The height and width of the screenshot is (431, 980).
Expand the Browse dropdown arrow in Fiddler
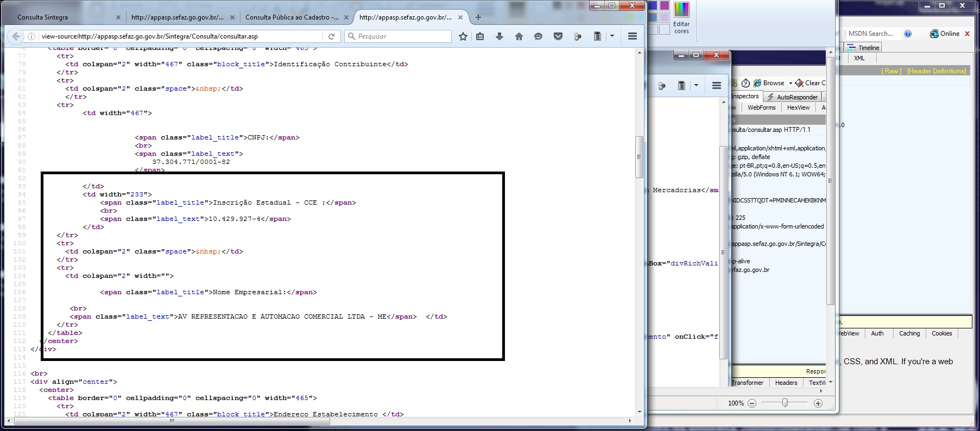(791, 84)
